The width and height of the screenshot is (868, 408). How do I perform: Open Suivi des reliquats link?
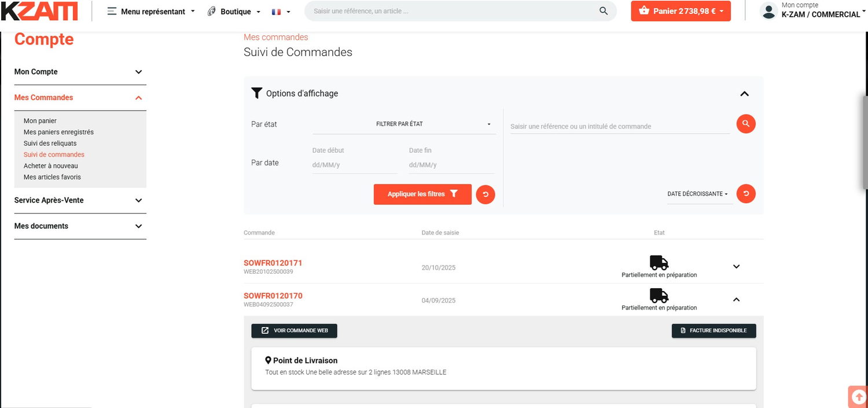50,144
